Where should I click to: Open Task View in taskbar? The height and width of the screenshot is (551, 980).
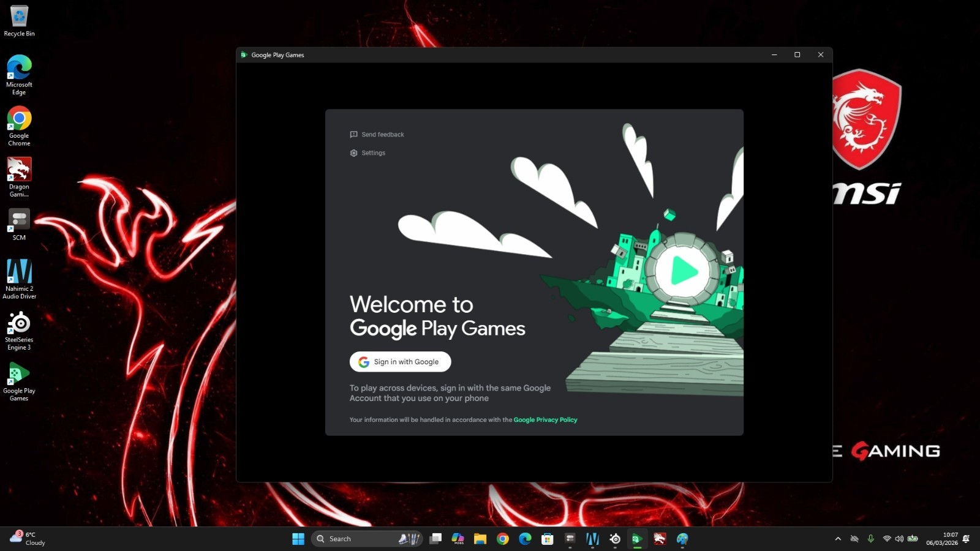pos(435,539)
